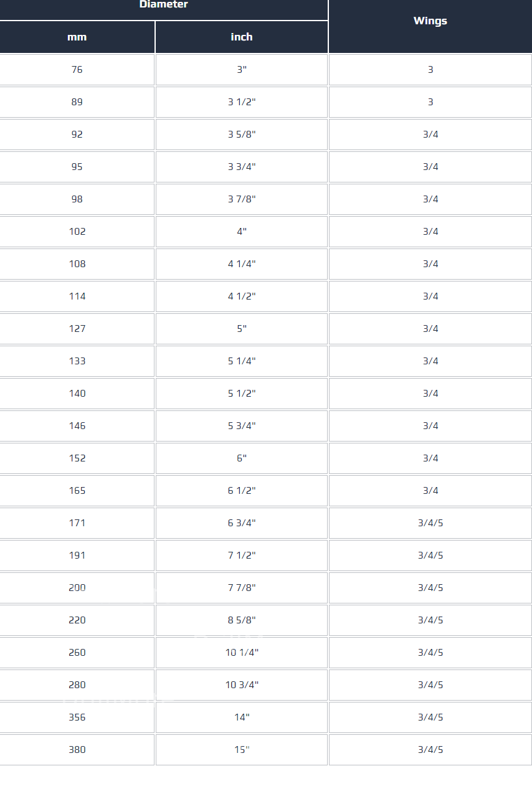Select the 220 mm diameter cell
Screen dimensions: 532x804
(77, 620)
